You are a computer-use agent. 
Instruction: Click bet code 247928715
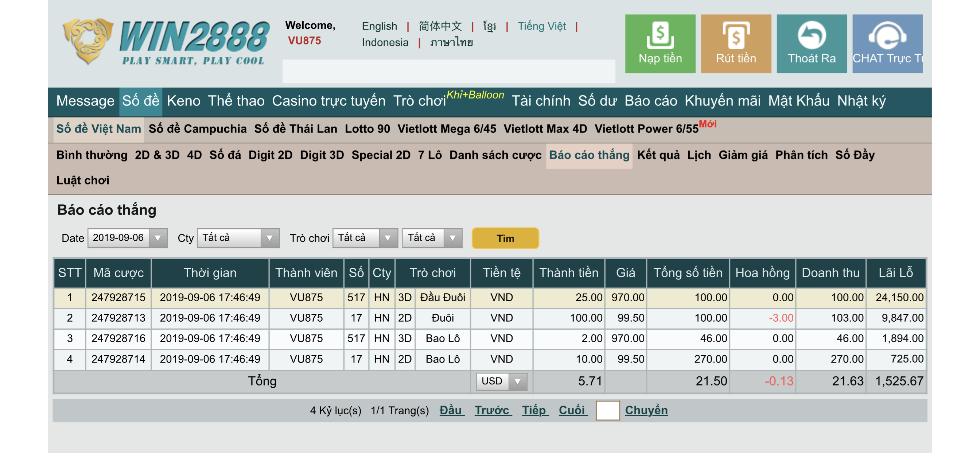[118, 297]
